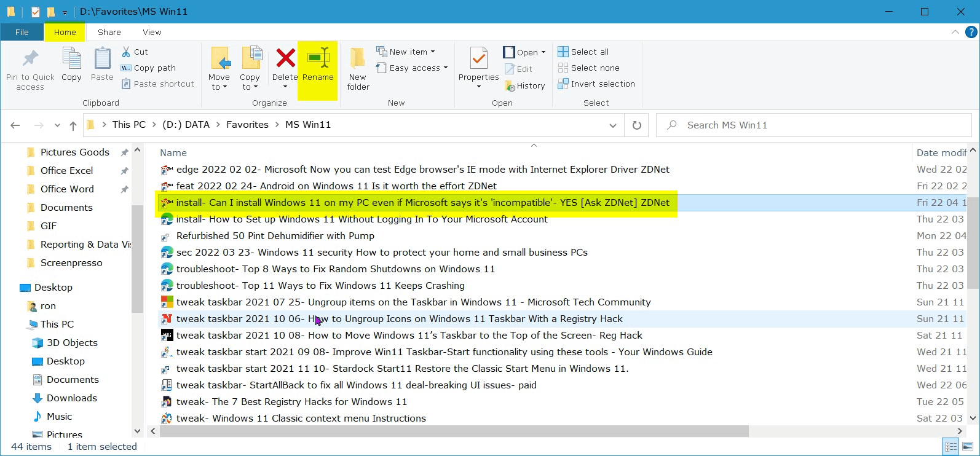Go up one folder level arrow
This screenshot has width=980, height=456.
73,125
